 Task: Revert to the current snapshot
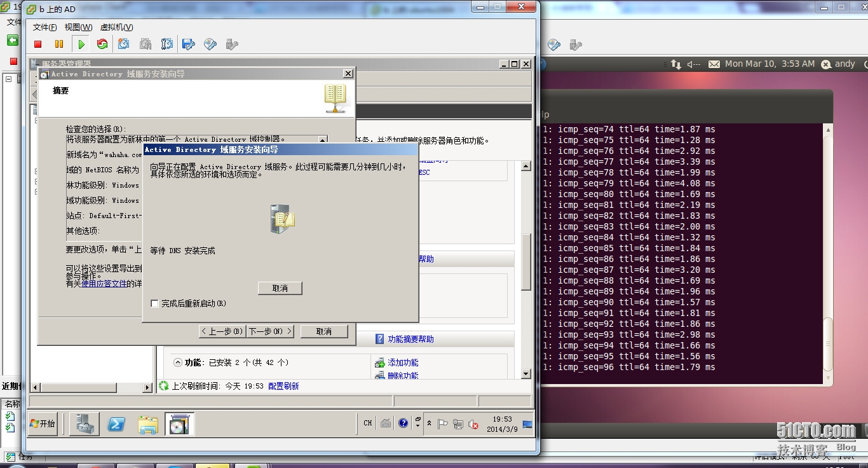click(x=146, y=44)
